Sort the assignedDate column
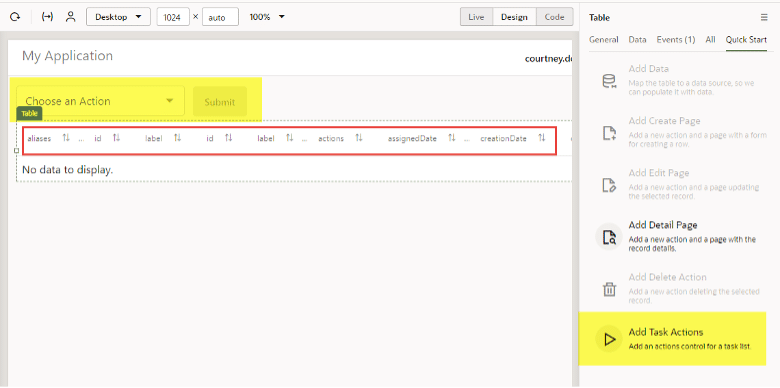The height and width of the screenshot is (388, 780). coord(451,138)
